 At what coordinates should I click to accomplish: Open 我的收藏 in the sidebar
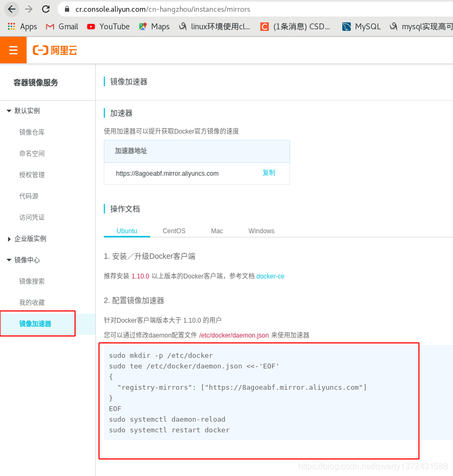(x=32, y=302)
